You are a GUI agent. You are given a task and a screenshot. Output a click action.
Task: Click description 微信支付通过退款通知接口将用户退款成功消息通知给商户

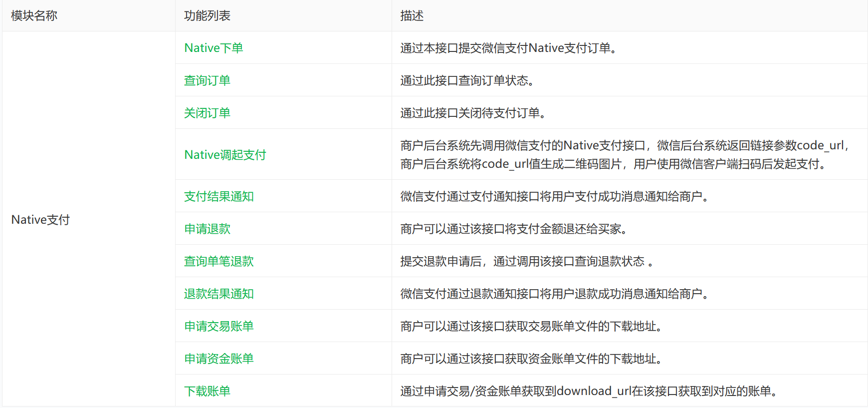tap(555, 294)
